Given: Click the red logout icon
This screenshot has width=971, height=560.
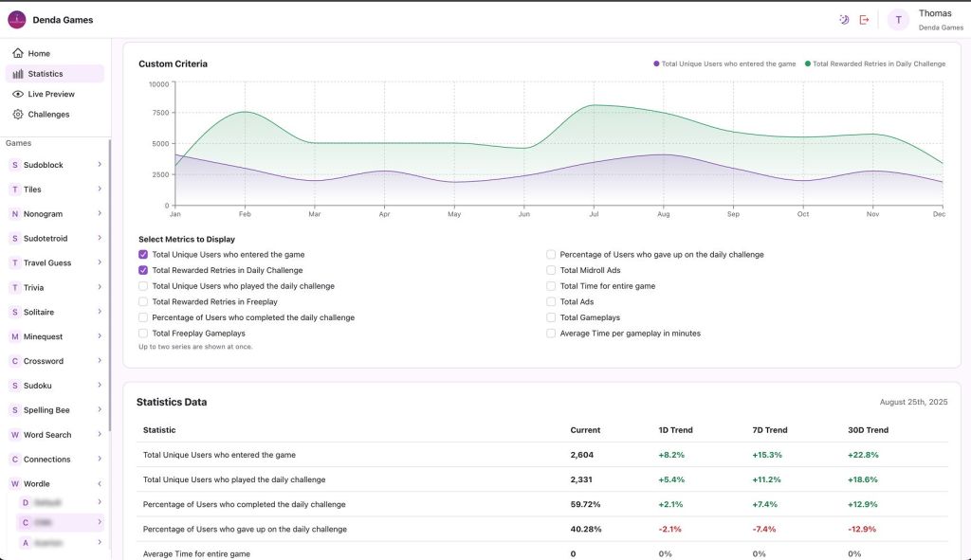Looking at the screenshot, I should [x=864, y=20].
